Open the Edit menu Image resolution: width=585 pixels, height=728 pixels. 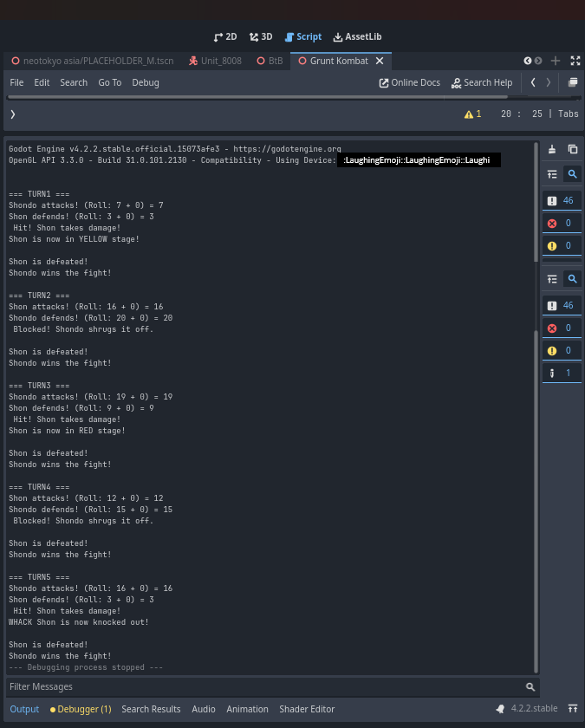tap(42, 82)
